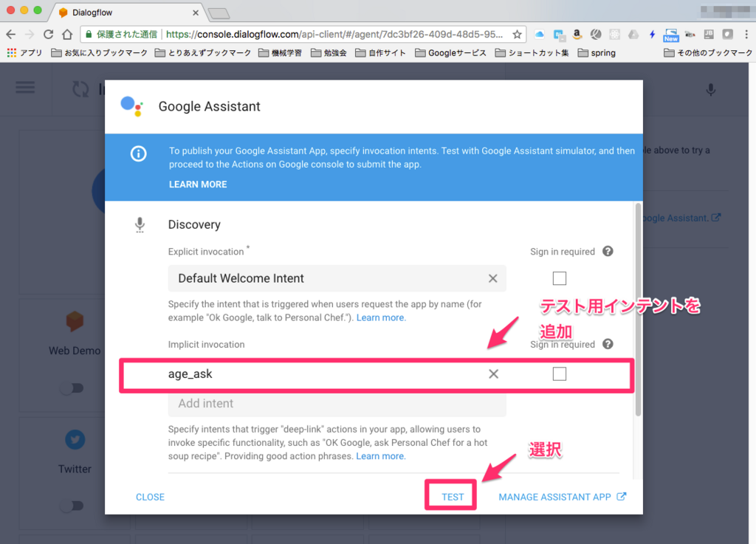Click the Web Demo integration icon
The width and height of the screenshot is (756, 544).
pyautogui.click(x=75, y=321)
